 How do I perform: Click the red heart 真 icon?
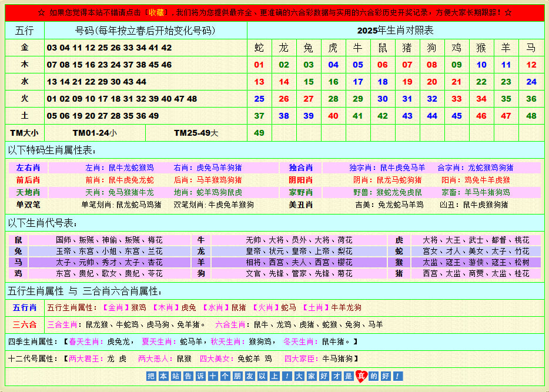(361, 376)
